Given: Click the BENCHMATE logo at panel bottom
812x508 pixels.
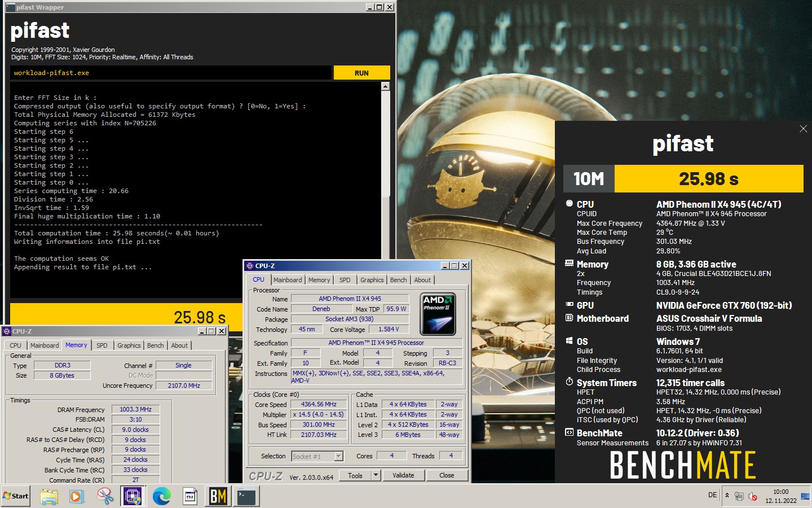Looking at the screenshot, I should coord(683,465).
